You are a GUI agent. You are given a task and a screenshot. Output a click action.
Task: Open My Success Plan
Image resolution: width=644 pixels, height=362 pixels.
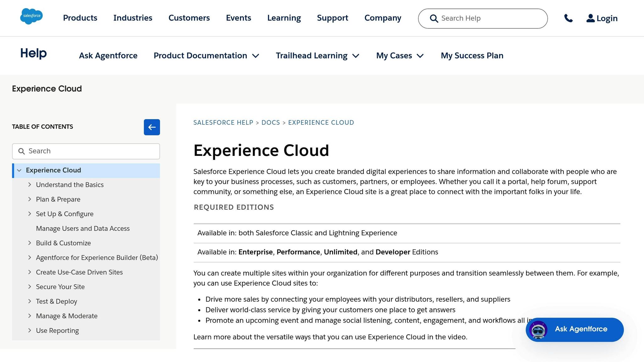[472, 56]
